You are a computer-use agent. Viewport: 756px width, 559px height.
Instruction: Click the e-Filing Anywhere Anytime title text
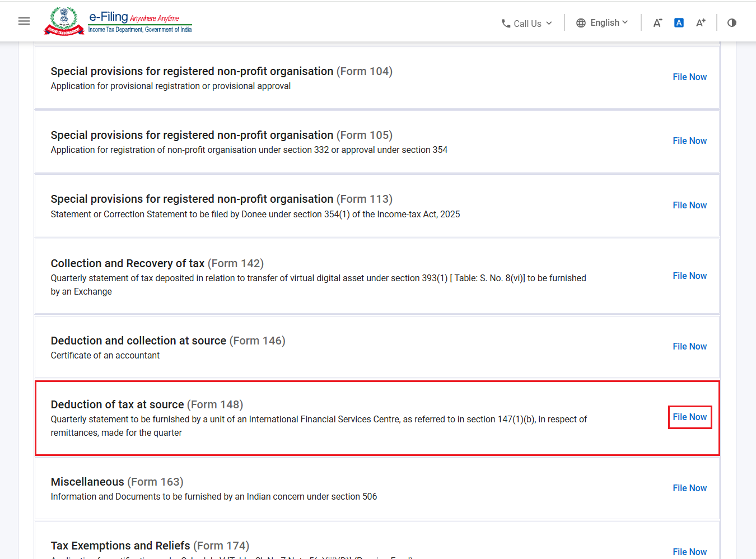click(134, 17)
